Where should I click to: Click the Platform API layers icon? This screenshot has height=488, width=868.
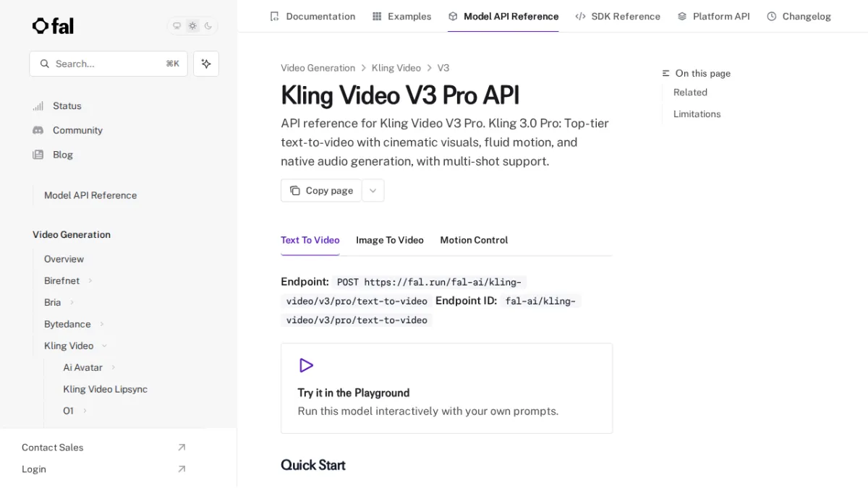[x=682, y=16]
